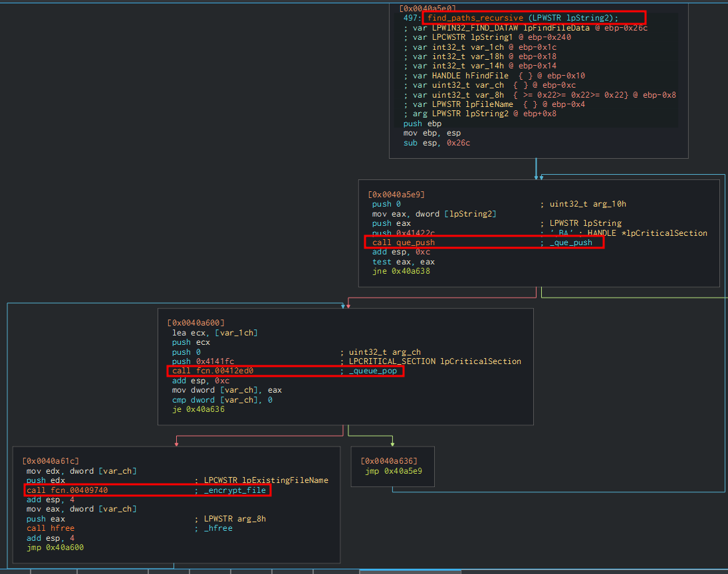Follow the je 0x40a636 jump
Image resolution: width=728 pixels, height=574 pixels.
pos(198,409)
